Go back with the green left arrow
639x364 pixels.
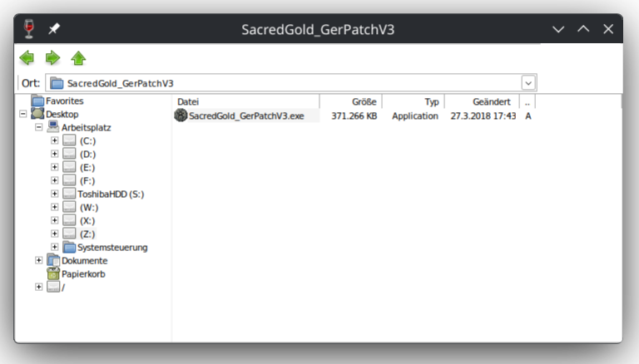pos(27,58)
